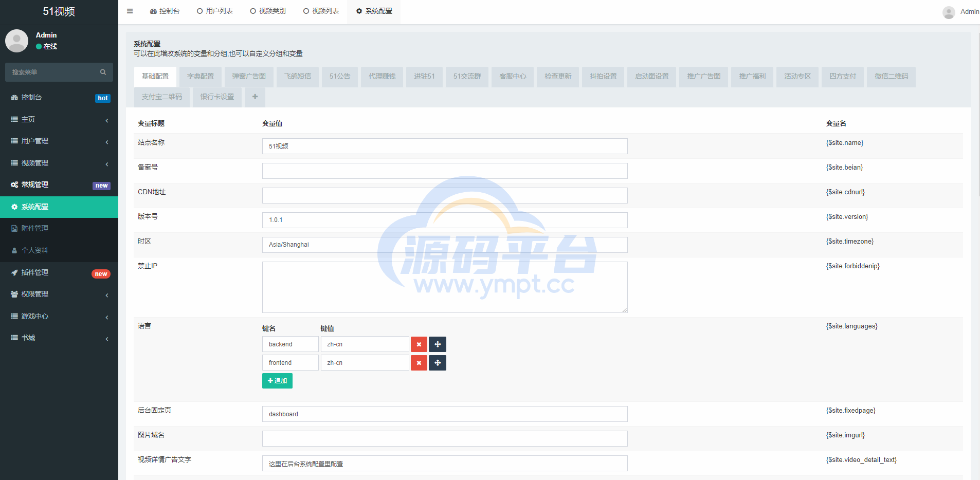Screen dimensions: 980x480
Task: Click the Admin avatar in sidebar
Action: (16, 41)
